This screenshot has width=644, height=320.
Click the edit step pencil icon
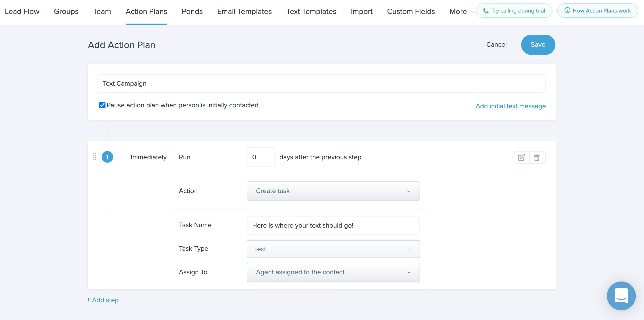(x=521, y=157)
